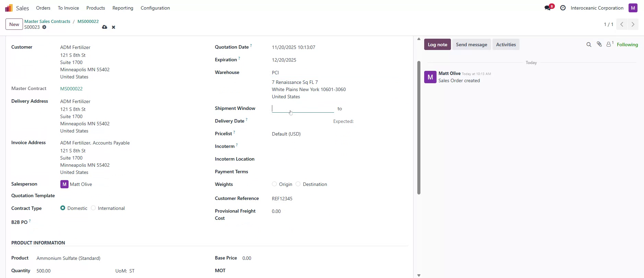Image resolution: width=644 pixels, height=278 pixels.
Task: Click the Shipment Window start date field
Action: (303, 109)
